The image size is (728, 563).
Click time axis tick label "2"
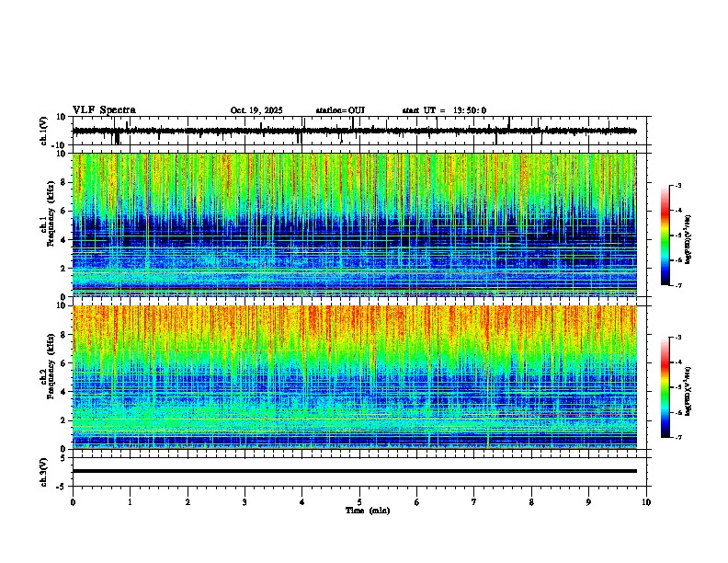click(x=188, y=502)
